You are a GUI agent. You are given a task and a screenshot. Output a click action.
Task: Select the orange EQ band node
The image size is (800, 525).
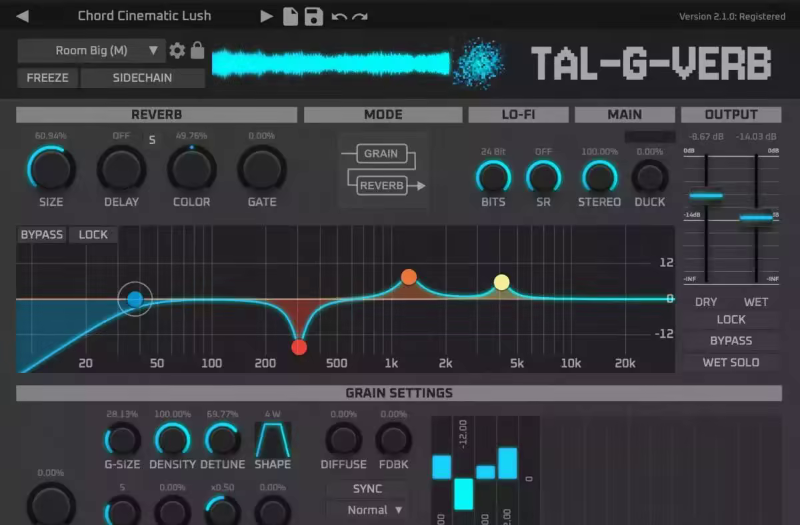(x=409, y=277)
